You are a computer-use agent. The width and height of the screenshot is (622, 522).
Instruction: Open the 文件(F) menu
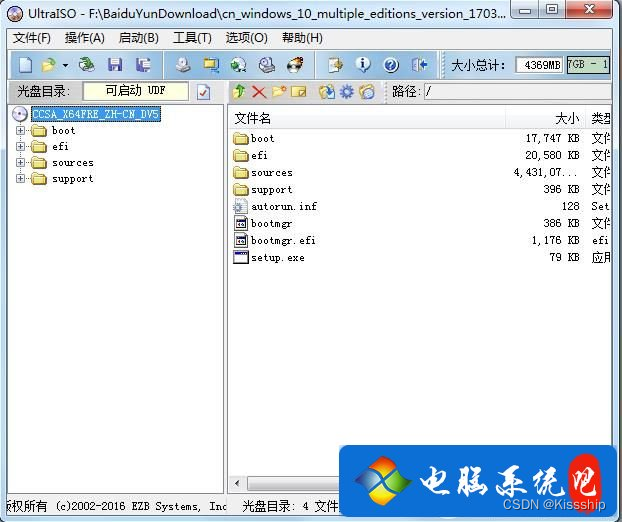pyautogui.click(x=32, y=38)
